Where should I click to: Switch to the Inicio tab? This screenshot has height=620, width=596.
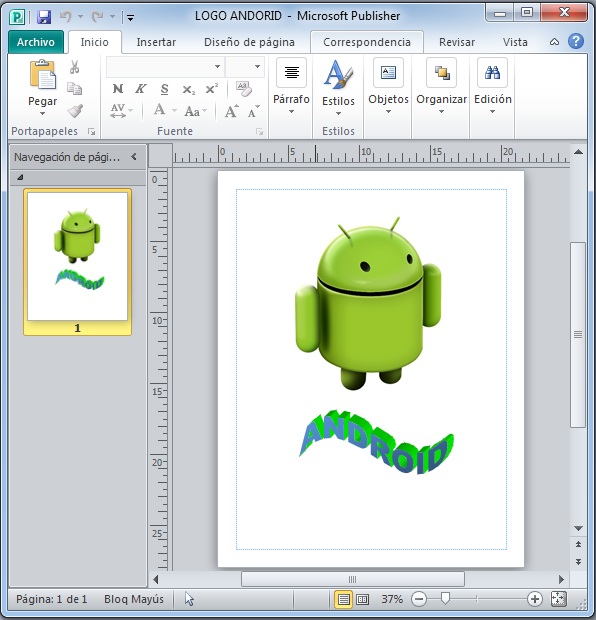[95, 42]
